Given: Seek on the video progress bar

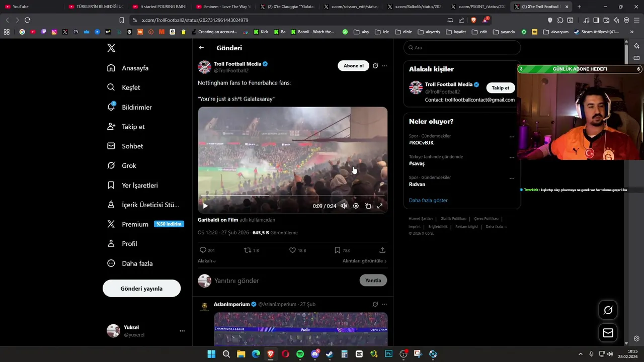Looking at the screenshot, I should point(293,196).
